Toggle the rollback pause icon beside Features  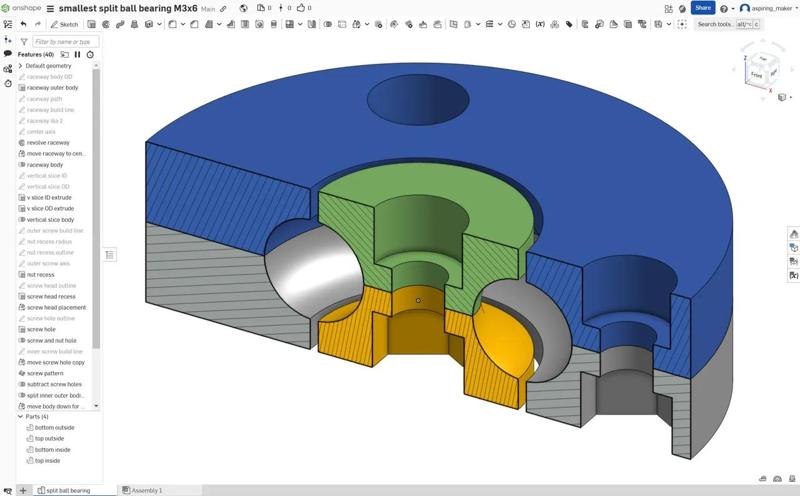point(78,54)
